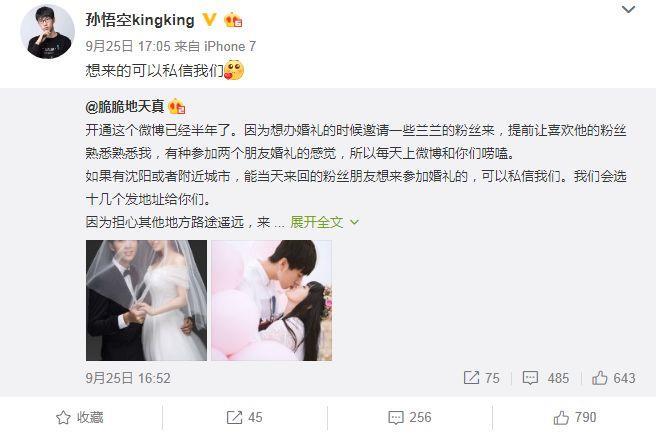Open the @脆脆地天真 user link
This screenshot has width=656, height=434.
click(x=125, y=107)
